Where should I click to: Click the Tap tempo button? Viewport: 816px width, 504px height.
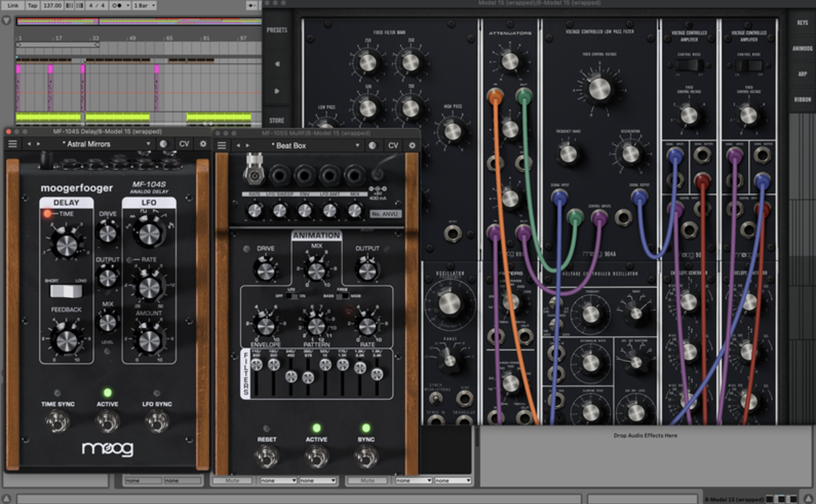[x=32, y=6]
